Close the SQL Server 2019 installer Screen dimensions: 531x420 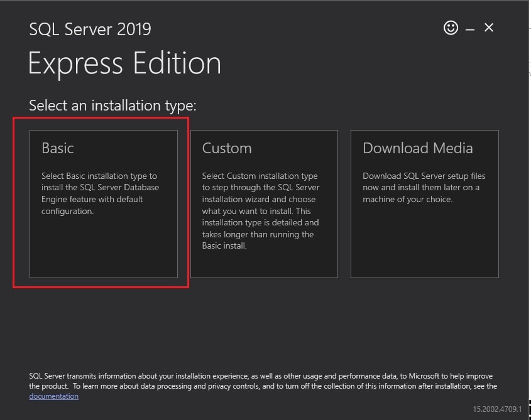click(x=489, y=28)
